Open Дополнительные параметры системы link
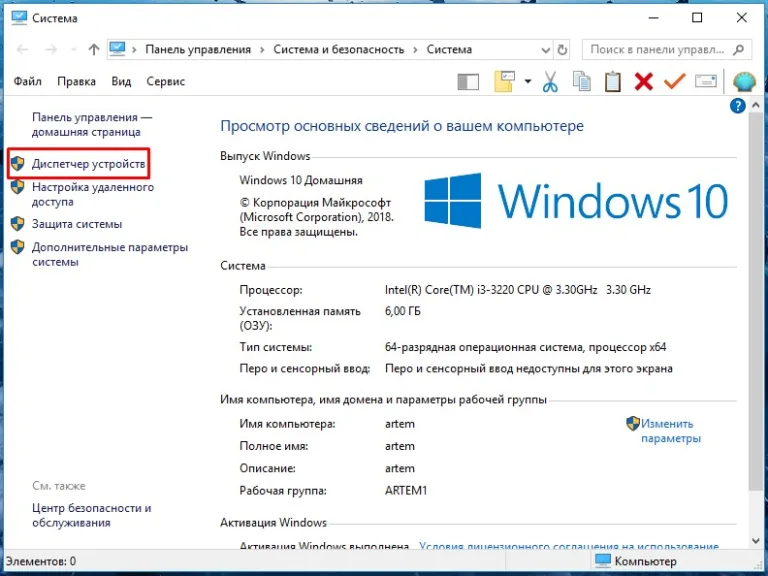Image resolution: width=768 pixels, height=576 pixels. click(x=110, y=254)
